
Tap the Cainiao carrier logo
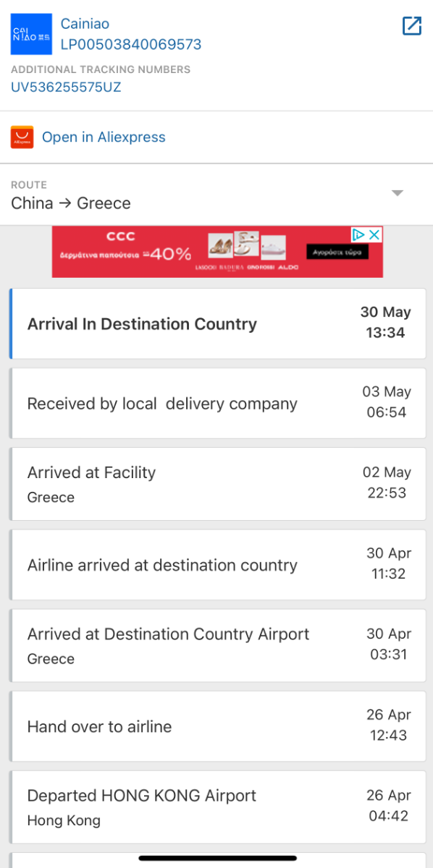31,34
